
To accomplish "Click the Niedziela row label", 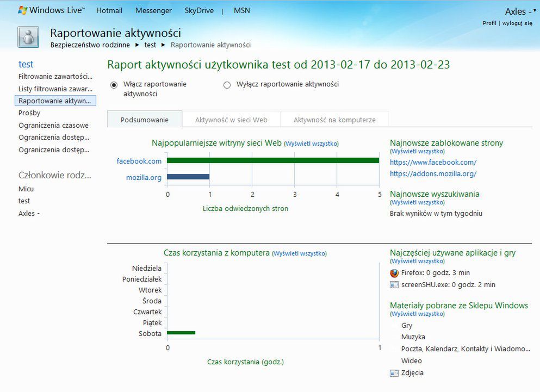I will [147, 269].
